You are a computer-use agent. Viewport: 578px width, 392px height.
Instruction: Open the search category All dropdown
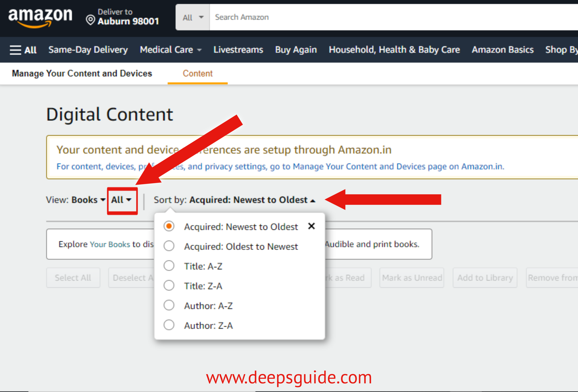(x=193, y=17)
